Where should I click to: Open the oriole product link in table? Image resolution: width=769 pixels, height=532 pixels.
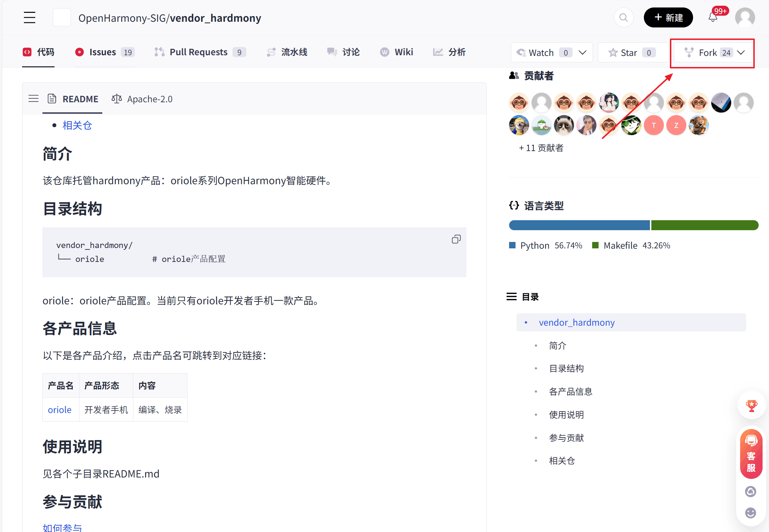pyautogui.click(x=60, y=410)
